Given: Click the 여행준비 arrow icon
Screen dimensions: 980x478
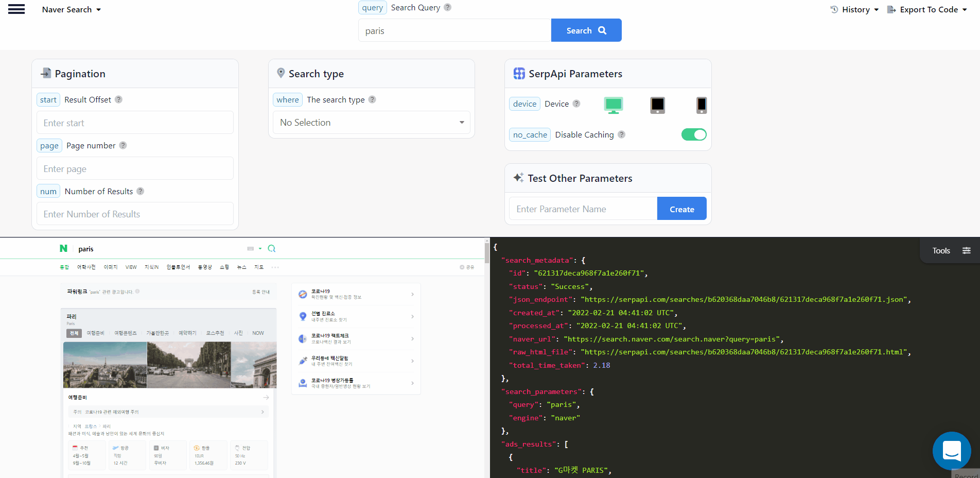Looking at the screenshot, I should [266, 397].
